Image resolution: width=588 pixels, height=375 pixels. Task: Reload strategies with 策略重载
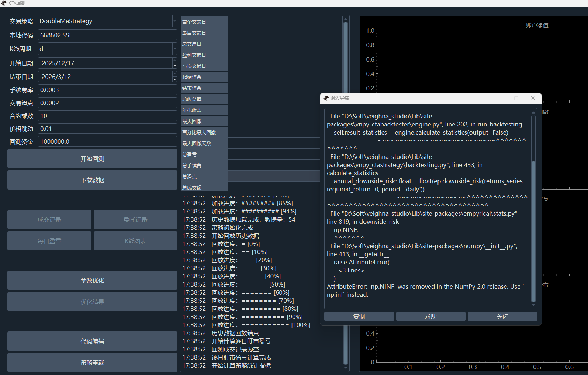[x=92, y=363]
